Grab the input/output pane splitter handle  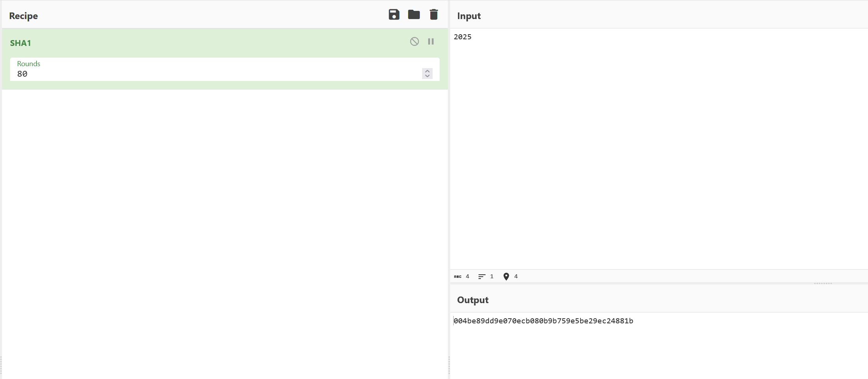[823, 283]
